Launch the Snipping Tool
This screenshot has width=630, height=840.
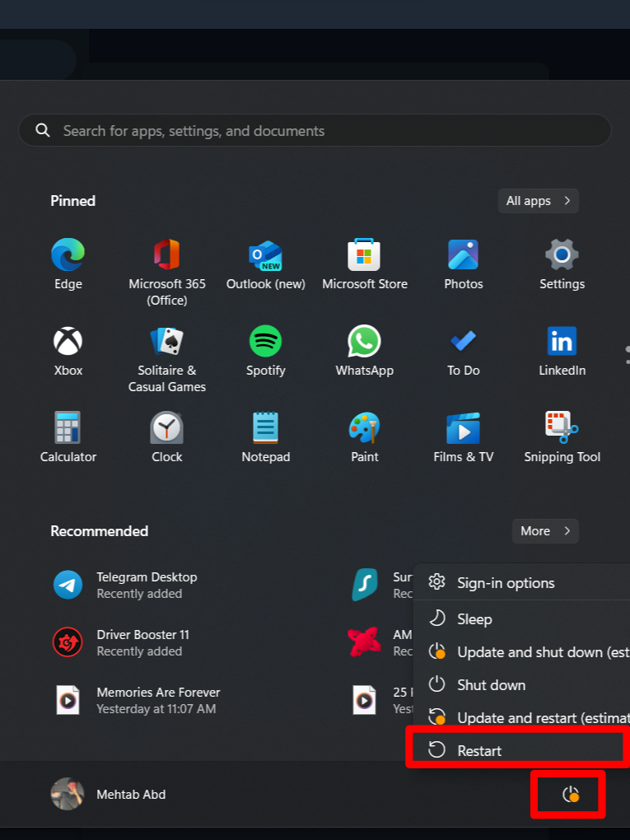pos(562,437)
